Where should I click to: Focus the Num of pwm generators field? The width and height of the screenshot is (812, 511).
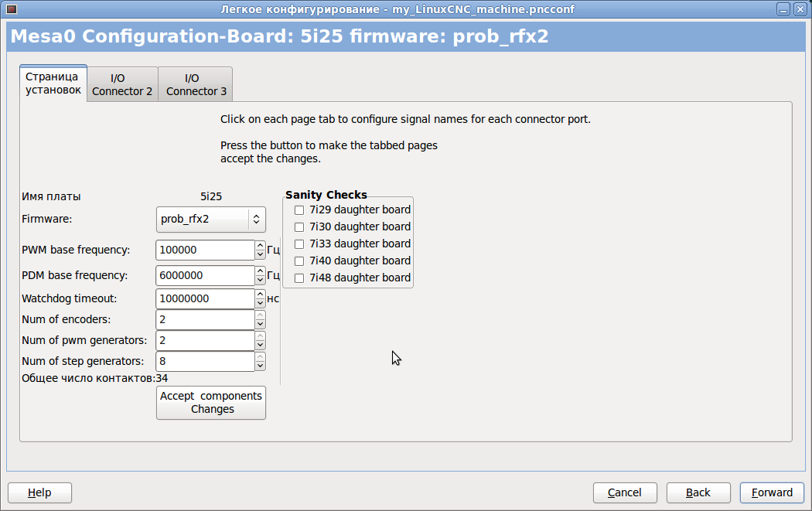[205, 340]
